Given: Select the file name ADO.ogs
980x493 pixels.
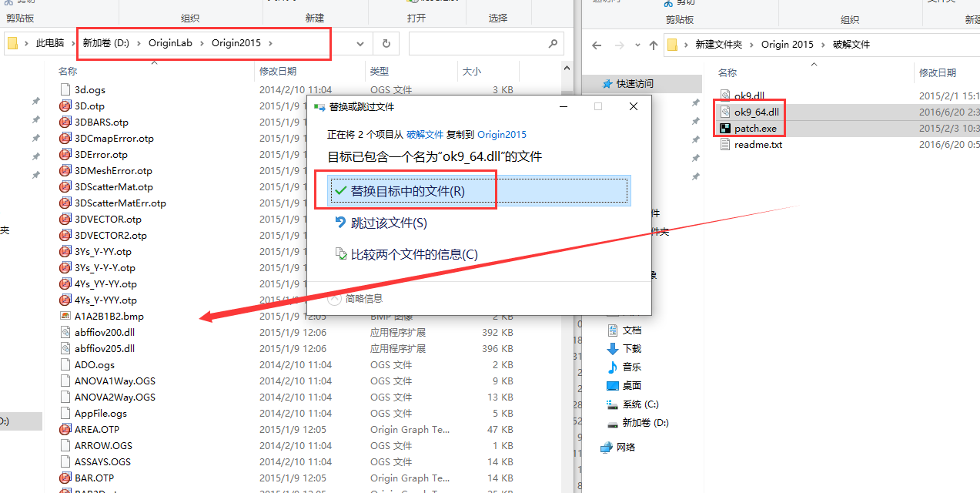Looking at the screenshot, I should (95, 365).
